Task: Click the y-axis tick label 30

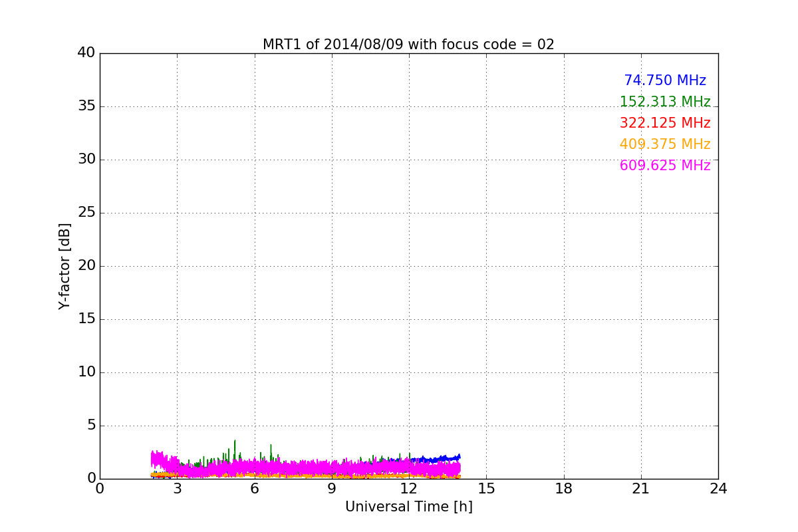Action: pyautogui.click(x=86, y=160)
